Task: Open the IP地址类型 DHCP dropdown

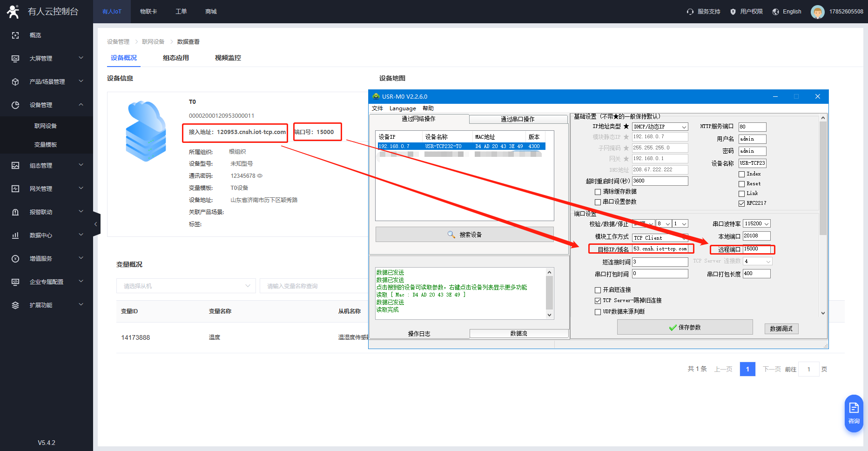Action: pos(659,127)
